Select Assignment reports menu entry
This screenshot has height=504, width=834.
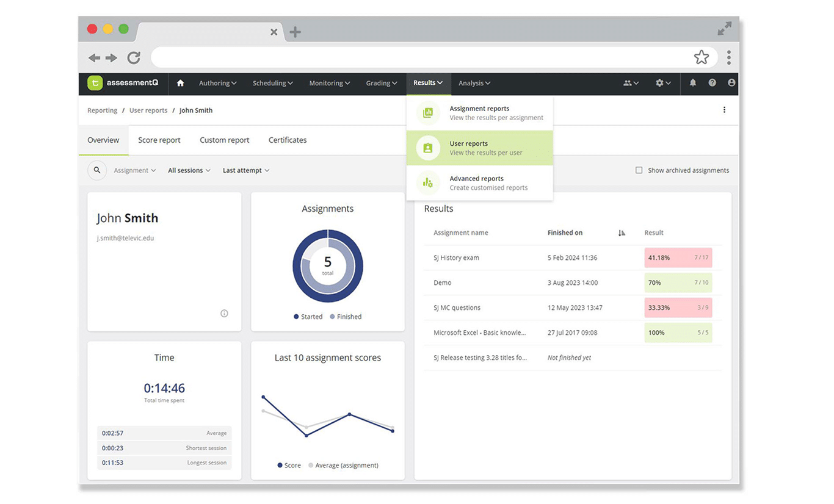point(480,113)
